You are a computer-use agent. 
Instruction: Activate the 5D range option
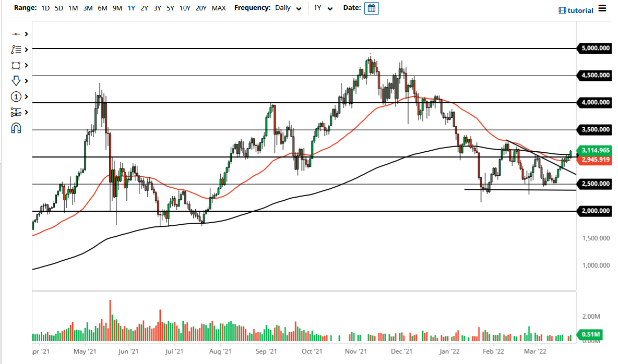[58, 8]
